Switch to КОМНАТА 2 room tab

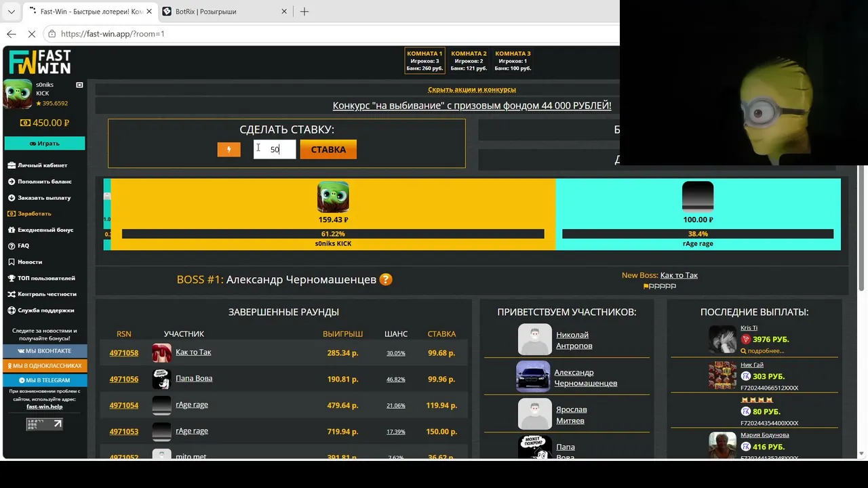pyautogui.click(x=469, y=60)
